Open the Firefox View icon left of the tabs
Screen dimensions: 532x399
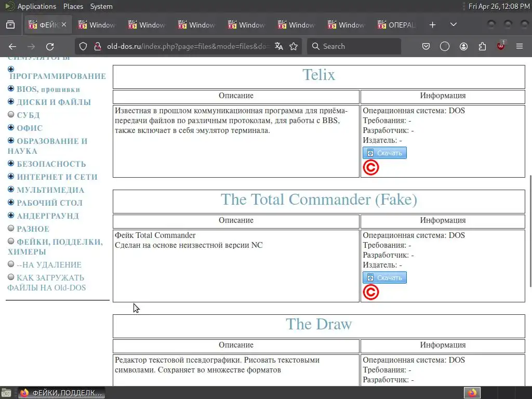(10, 25)
